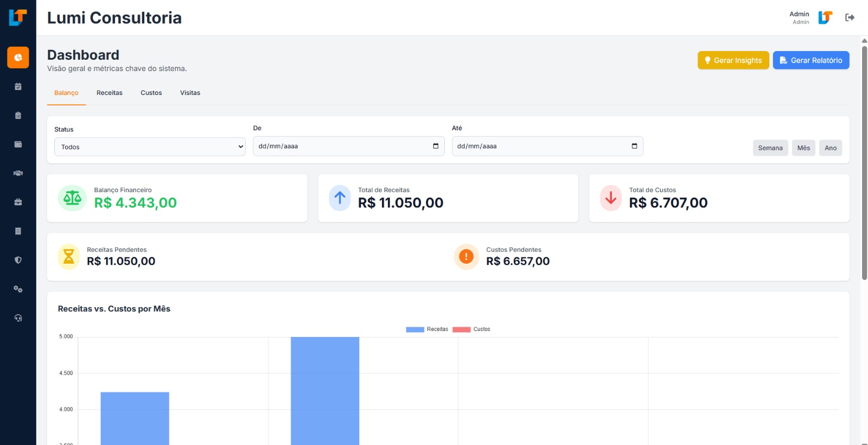The image size is (868, 445).
Task: Open the receipt sidebar icon
Action: 18,231
